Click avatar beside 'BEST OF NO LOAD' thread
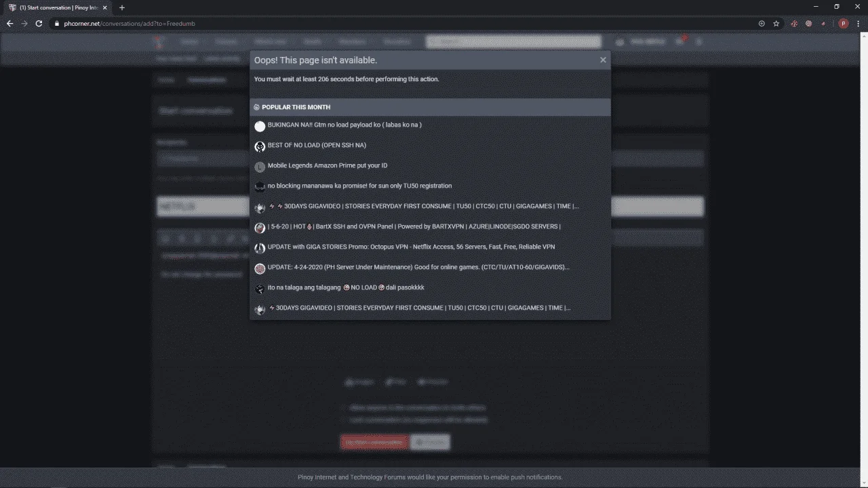This screenshot has height=488, width=868. click(260, 146)
